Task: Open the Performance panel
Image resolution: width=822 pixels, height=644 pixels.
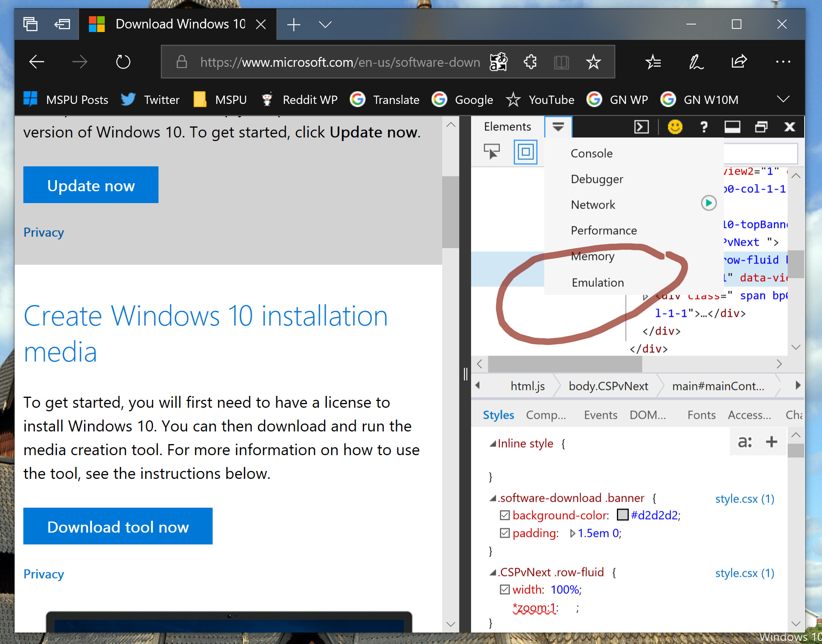Action: tap(603, 230)
